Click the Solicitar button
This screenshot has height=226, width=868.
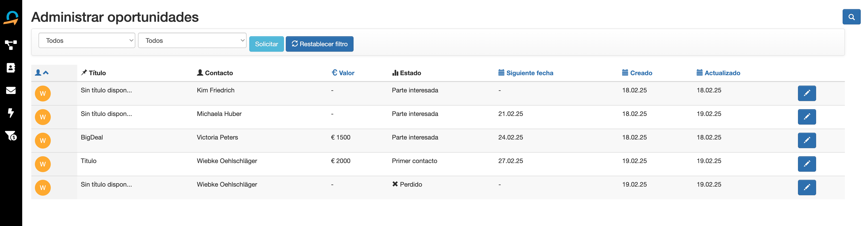pyautogui.click(x=266, y=44)
